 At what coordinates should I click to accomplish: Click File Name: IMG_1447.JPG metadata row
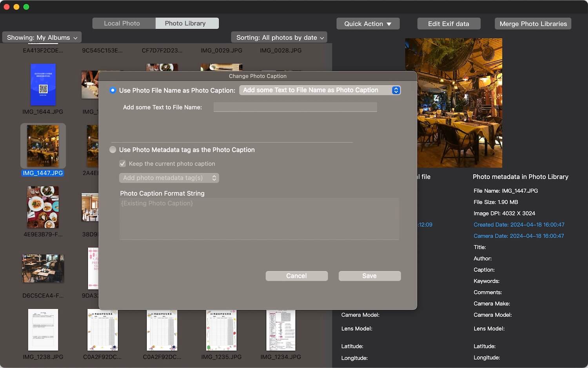(x=506, y=191)
